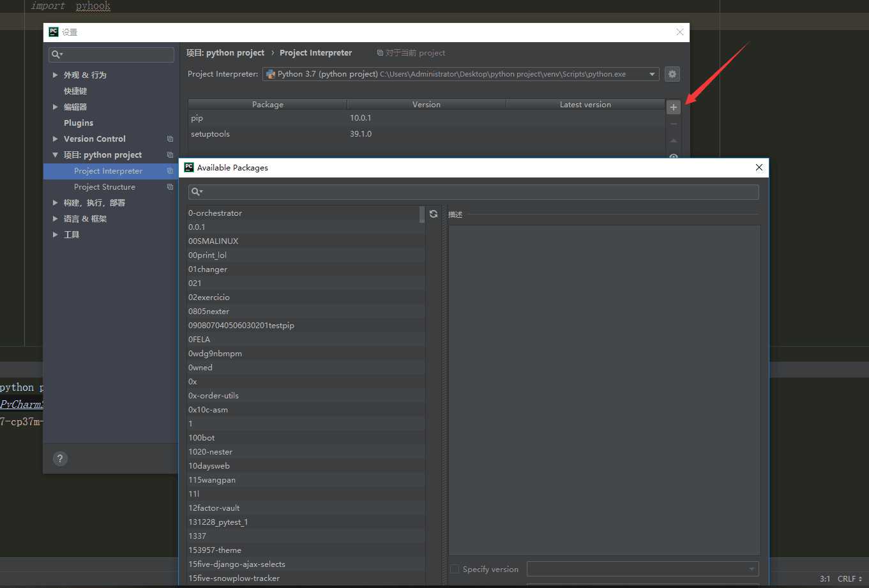Select 10daysweb in the package list
This screenshot has height=588, width=869.
click(306, 466)
